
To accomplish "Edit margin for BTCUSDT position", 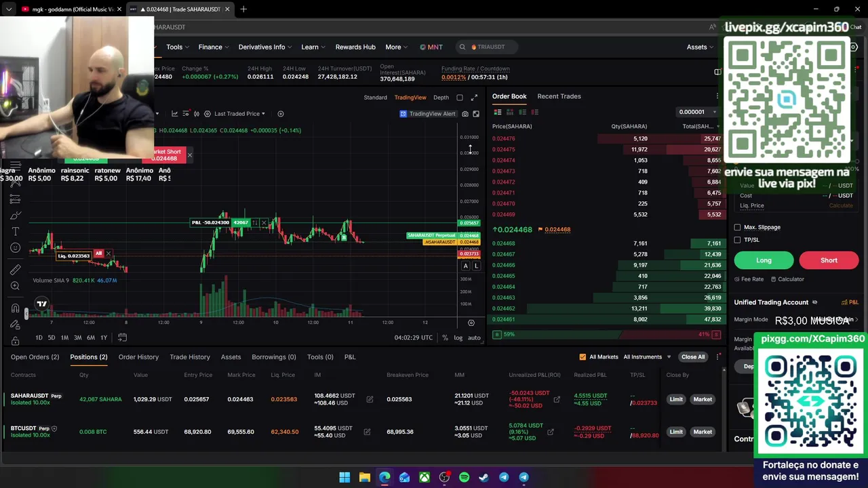I will [x=367, y=432].
